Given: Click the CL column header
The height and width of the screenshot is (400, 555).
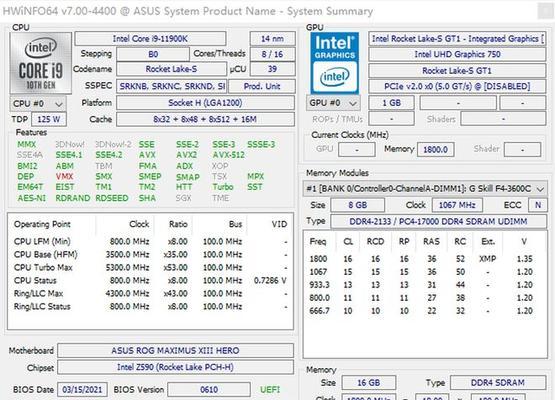Looking at the screenshot, I should (x=348, y=241).
